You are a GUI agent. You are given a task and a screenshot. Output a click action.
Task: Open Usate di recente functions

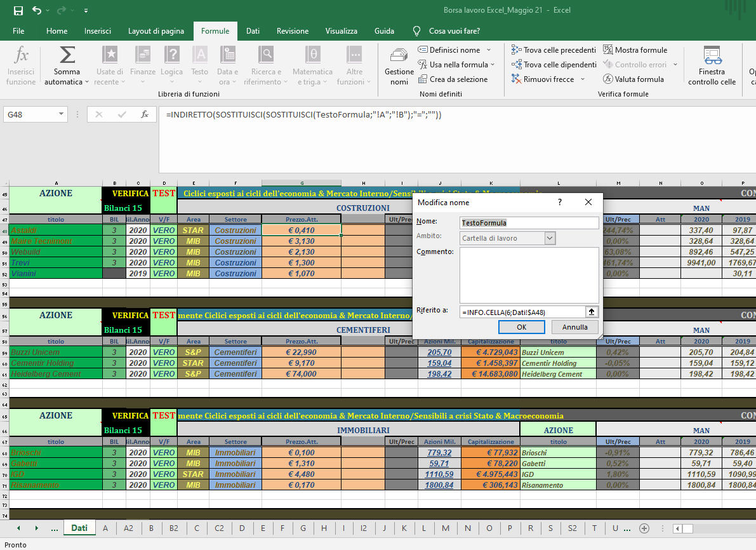[109, 66]
